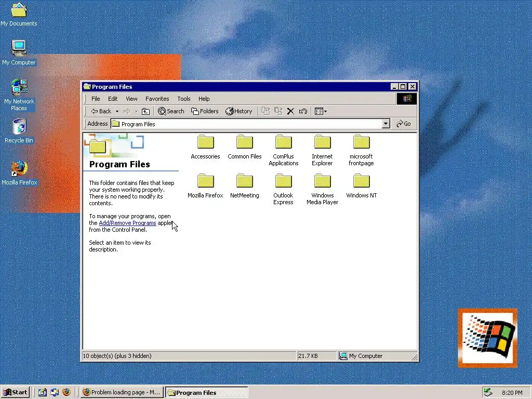Select the NetMeeting folder
This screenshot has height=399, width=532.
[x=244, y=187]
